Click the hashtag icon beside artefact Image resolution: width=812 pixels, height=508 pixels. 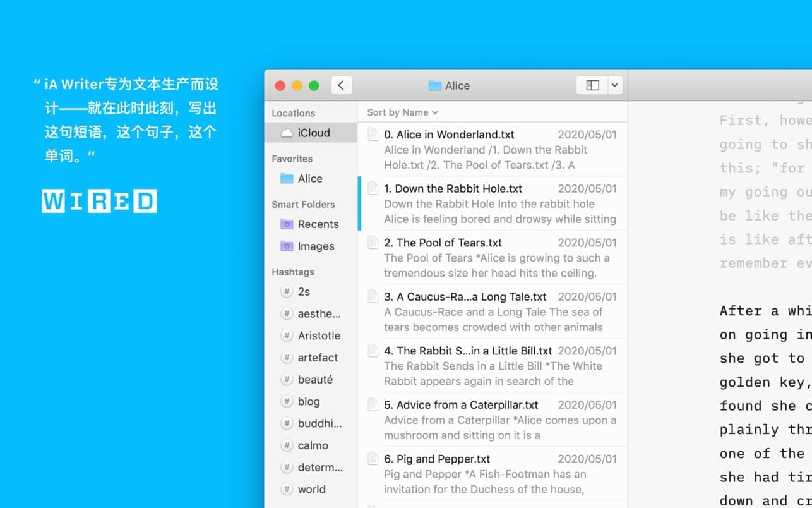pyautogui.click(x=287, y=358)
